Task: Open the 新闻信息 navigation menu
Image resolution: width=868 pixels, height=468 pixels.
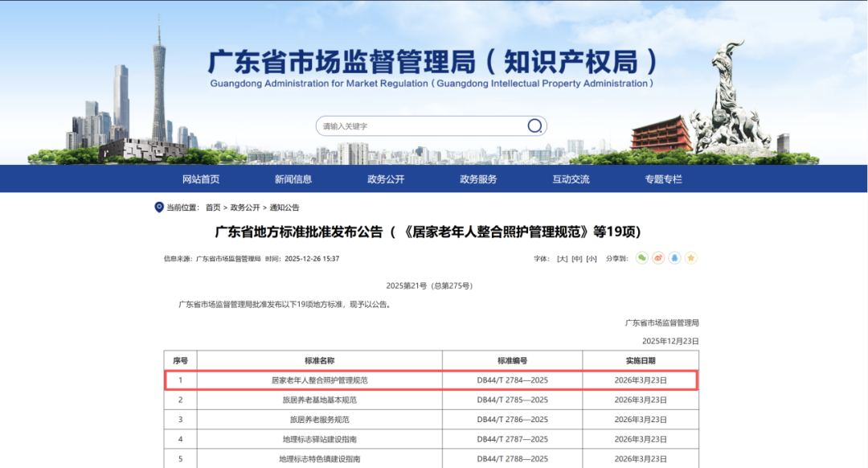Action: 293,179
